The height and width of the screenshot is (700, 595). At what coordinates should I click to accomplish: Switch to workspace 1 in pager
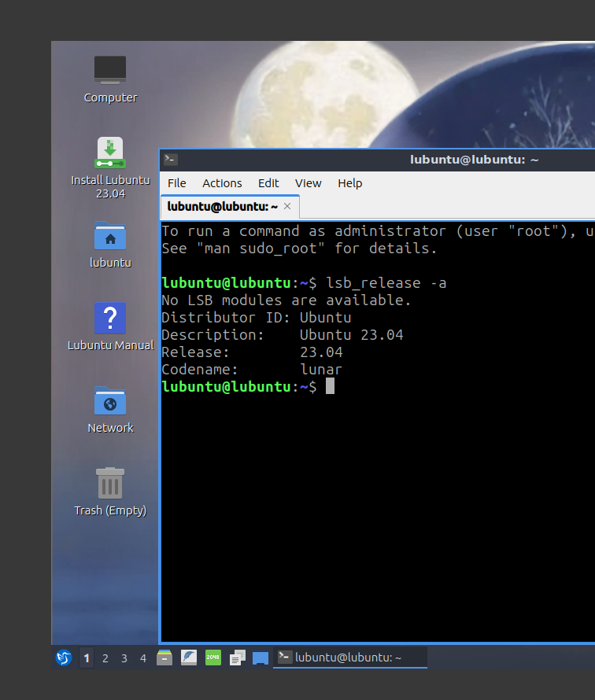point(87,658)
